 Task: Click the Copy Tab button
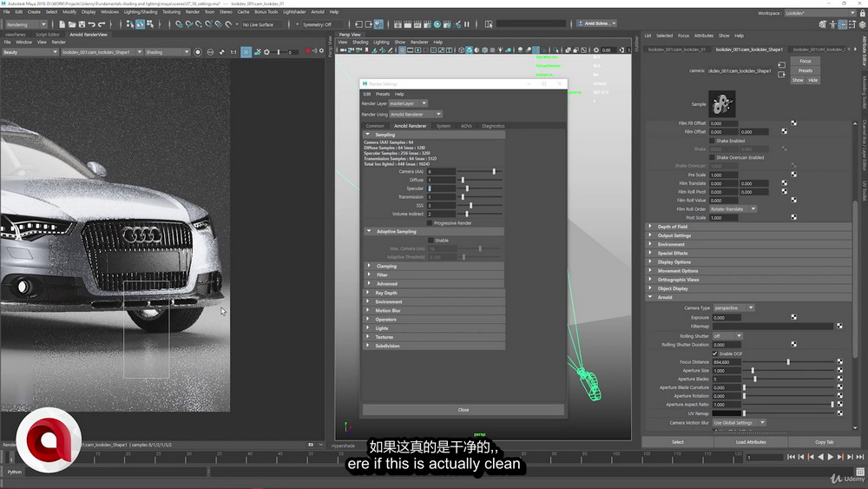(x=824, y=442)
